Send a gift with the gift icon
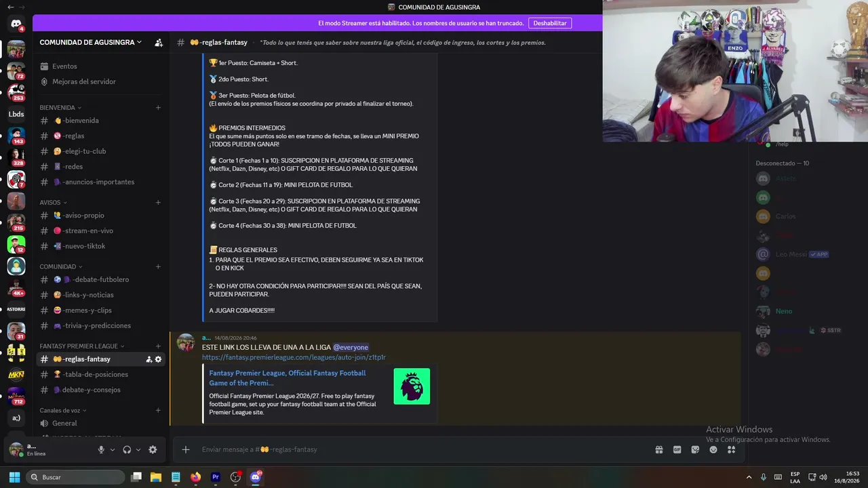Viewport: 868px width, 488px height. [x=658, y=449]
